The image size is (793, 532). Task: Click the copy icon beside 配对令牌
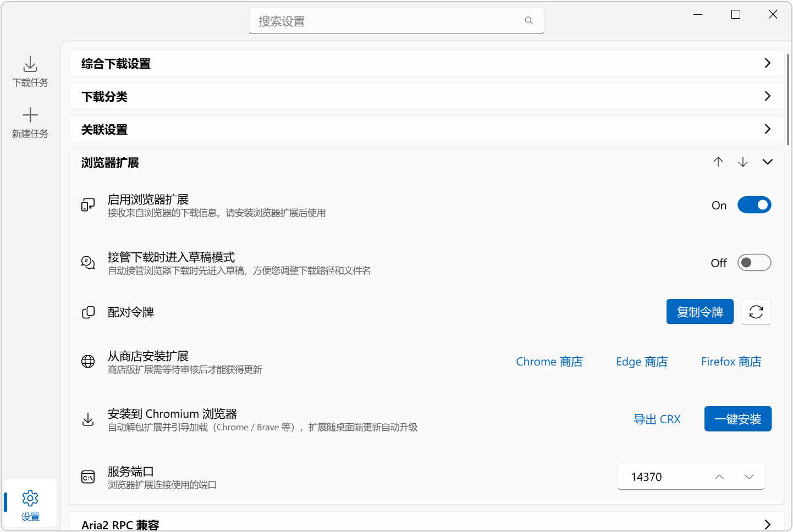pos(88,312)
